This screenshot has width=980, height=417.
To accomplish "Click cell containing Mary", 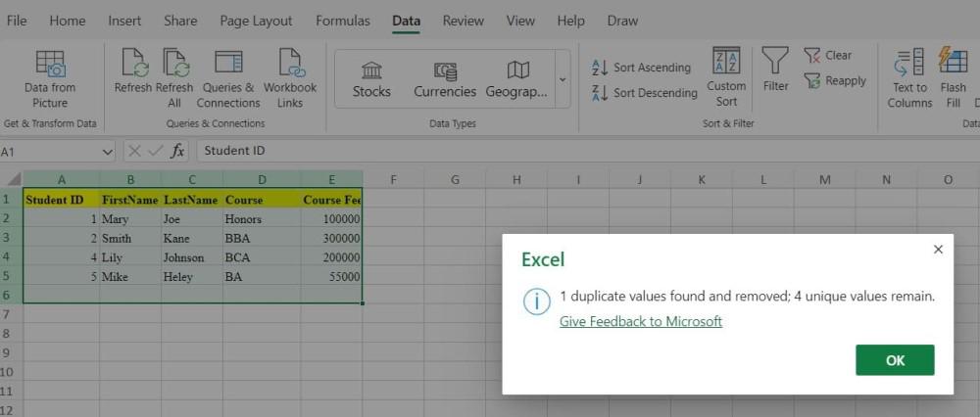I will coord(130,219).
